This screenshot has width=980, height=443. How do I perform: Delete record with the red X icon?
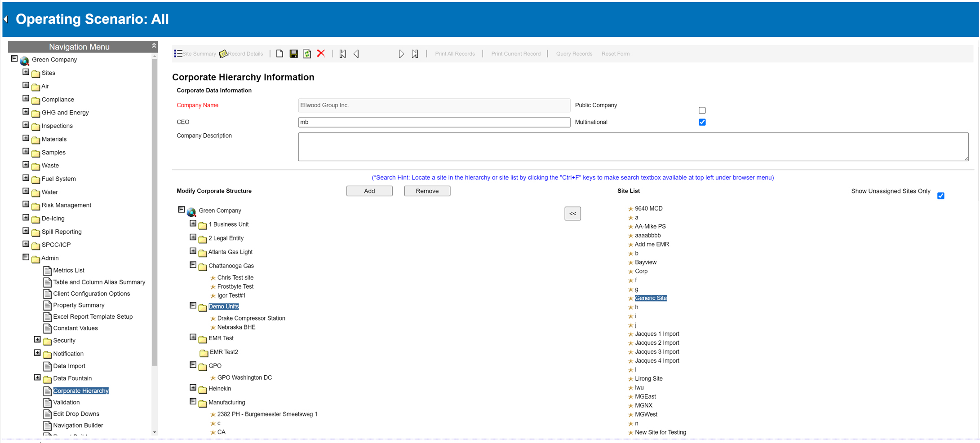click(321, 54)
